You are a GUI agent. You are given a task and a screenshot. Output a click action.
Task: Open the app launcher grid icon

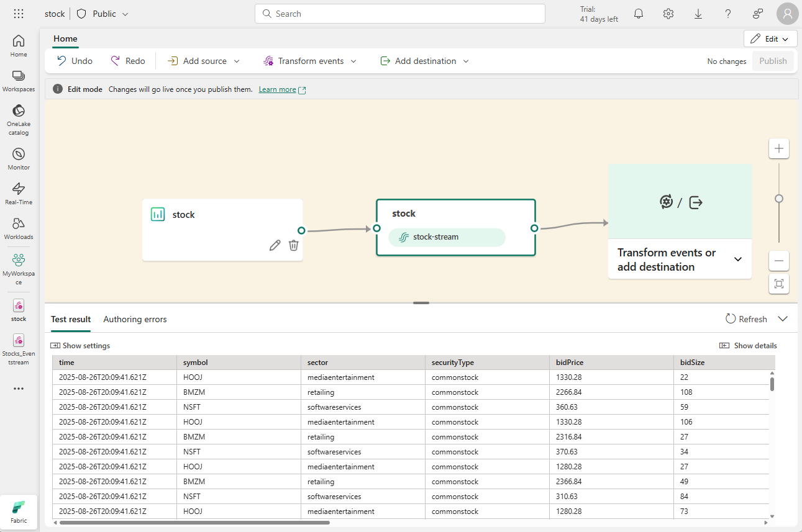[x=19, y=14]
